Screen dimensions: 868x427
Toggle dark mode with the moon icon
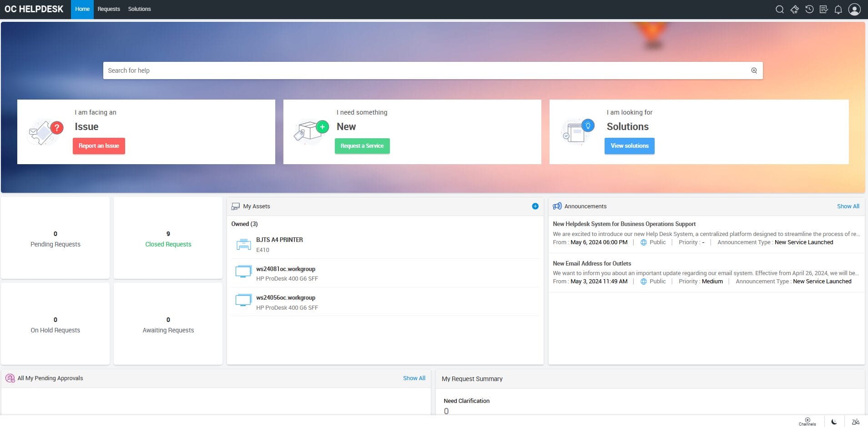(834, 422)
